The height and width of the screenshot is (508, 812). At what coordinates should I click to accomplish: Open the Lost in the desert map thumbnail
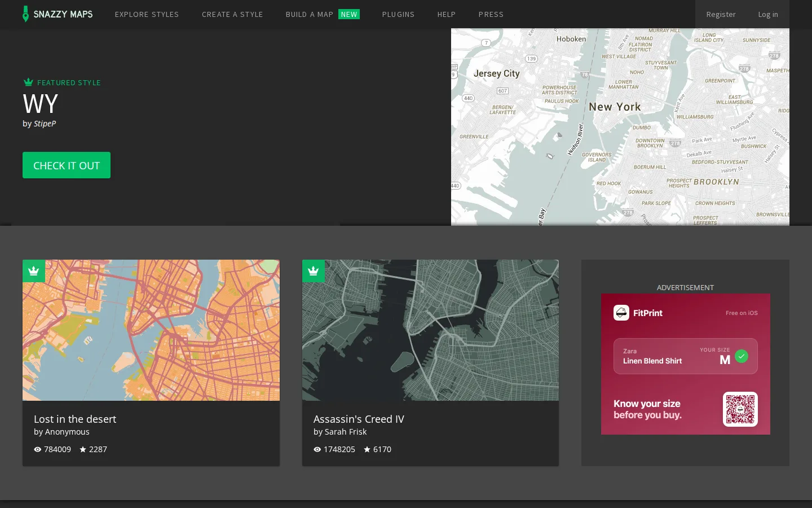coord(151,330)
